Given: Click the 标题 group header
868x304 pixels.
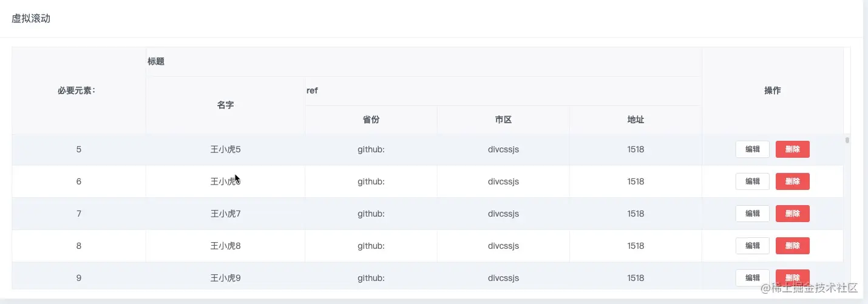Looking at the screenshot, I should pyautogui.click(x=424, y=61).
